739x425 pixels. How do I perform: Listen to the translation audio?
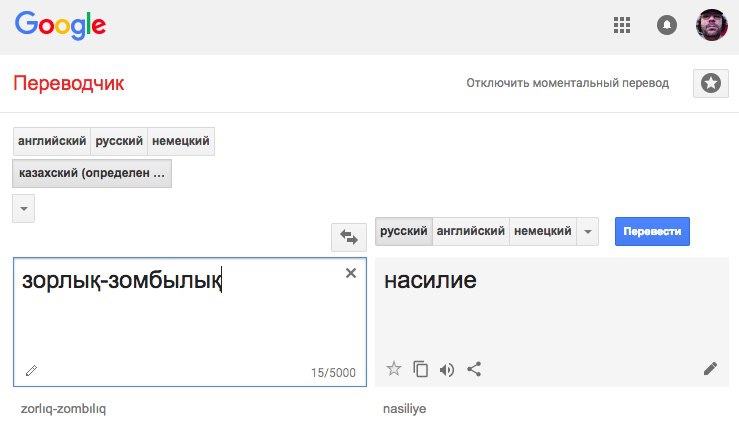(447, 369)
